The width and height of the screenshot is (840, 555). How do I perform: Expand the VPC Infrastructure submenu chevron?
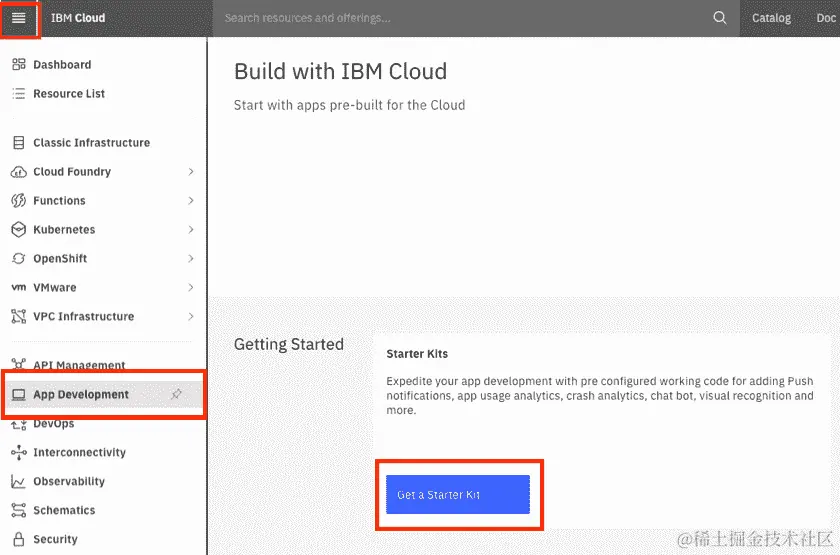(x=191, y=317)
